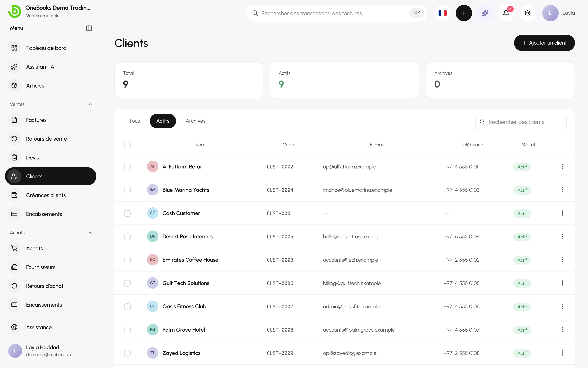
Task: Check the box for Gulf Tech Solutions
Action: point(127,283)
